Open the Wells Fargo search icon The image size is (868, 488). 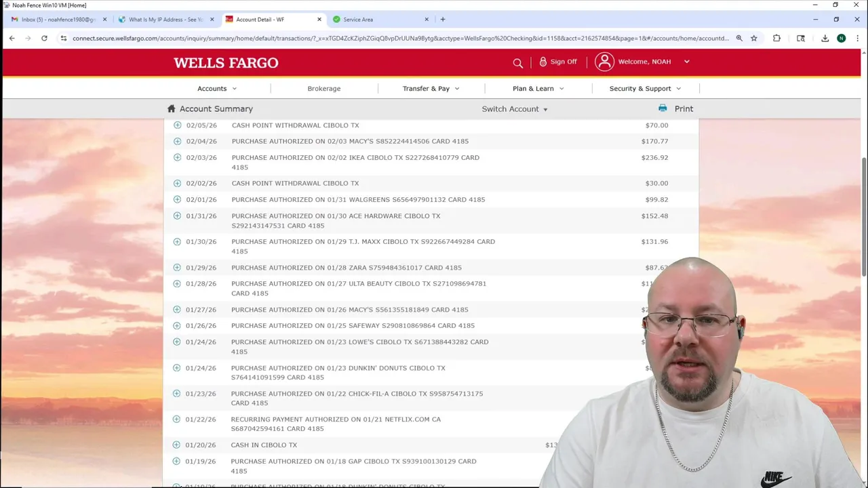(518, 62)
